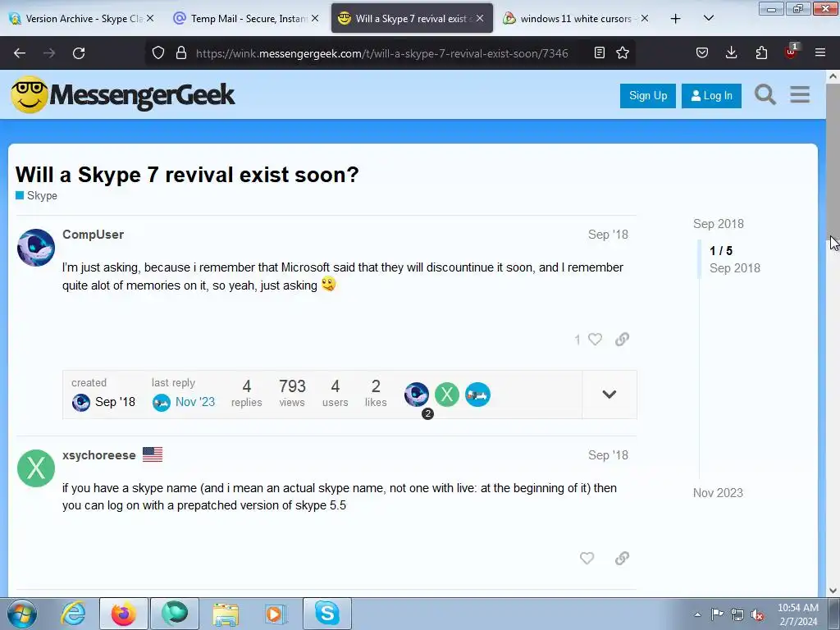Open Windows Start menu orb
This screenshot has height=630, width=840.
point(22,614)
